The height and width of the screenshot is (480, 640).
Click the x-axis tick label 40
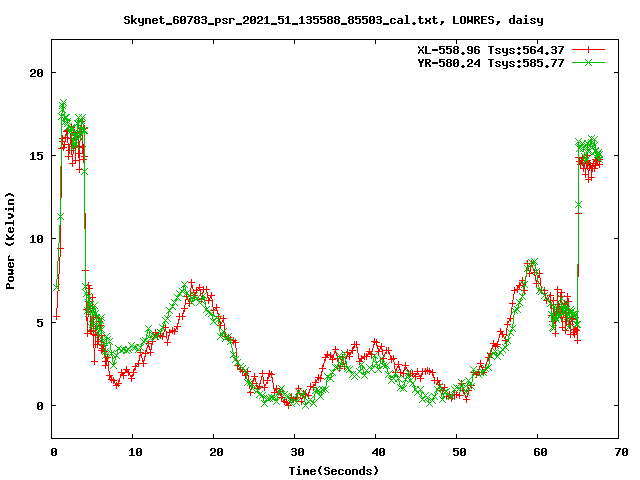click(378, 452)
